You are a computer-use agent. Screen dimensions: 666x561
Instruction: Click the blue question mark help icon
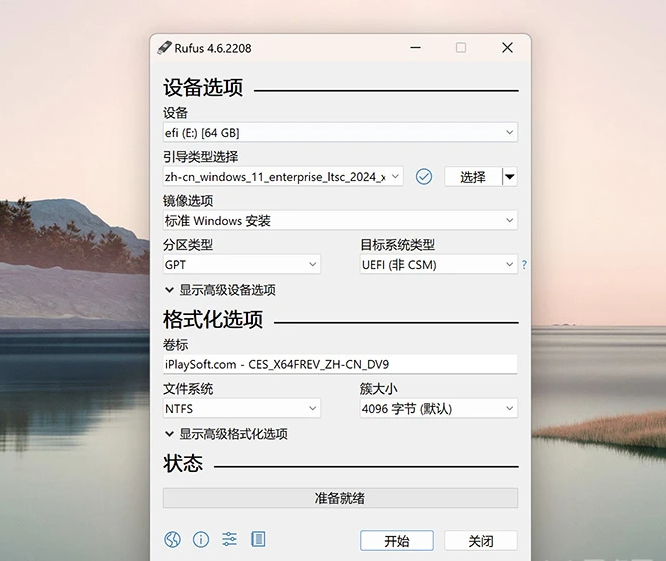click(x=524, y=265)
